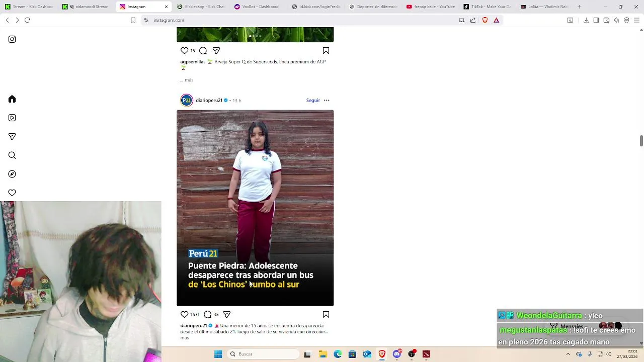Viewport: 644px width, 362px height.
Task: Like the diarioperu21 post
Action: pyautogui.click(x=184, y=314)
